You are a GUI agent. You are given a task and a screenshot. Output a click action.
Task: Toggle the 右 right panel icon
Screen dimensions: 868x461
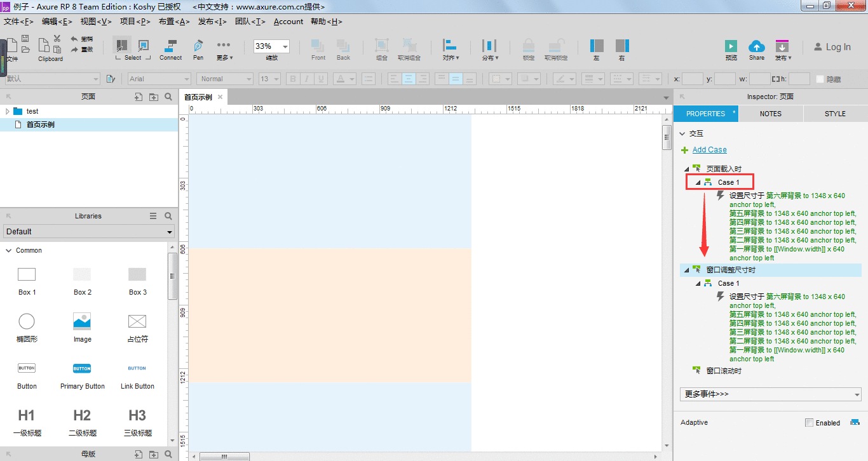tap(622, 45)
